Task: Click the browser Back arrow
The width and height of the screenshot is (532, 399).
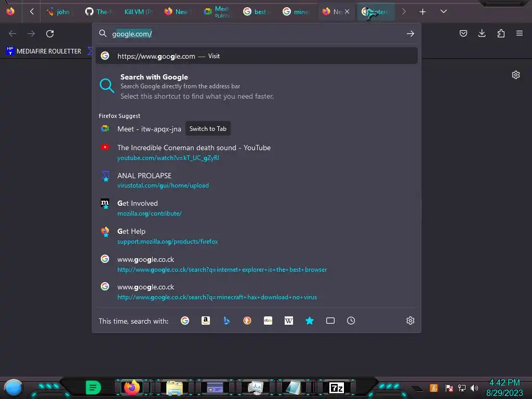Action: point(12,34)
